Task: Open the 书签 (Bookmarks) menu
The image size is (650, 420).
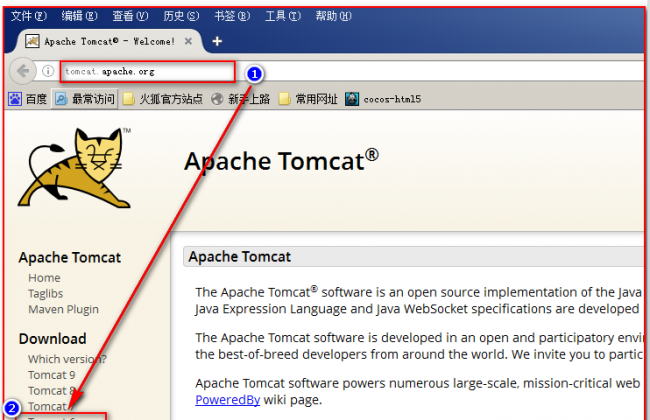Action: 232,16
